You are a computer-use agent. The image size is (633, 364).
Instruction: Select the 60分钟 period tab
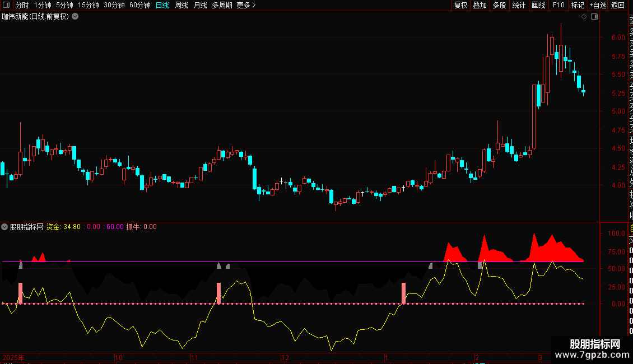coord(140,5)
